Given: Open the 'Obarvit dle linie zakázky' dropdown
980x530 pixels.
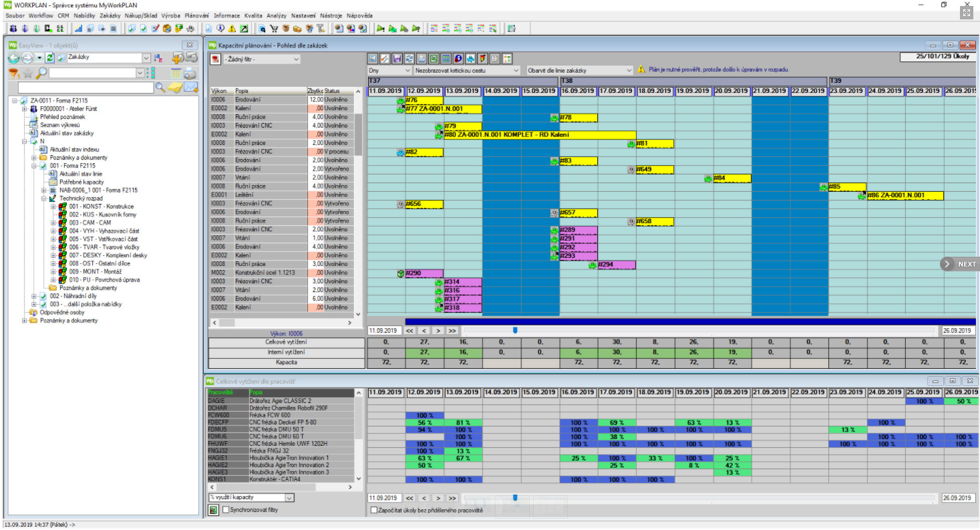Looking at the screenshot, I should 629,70.
